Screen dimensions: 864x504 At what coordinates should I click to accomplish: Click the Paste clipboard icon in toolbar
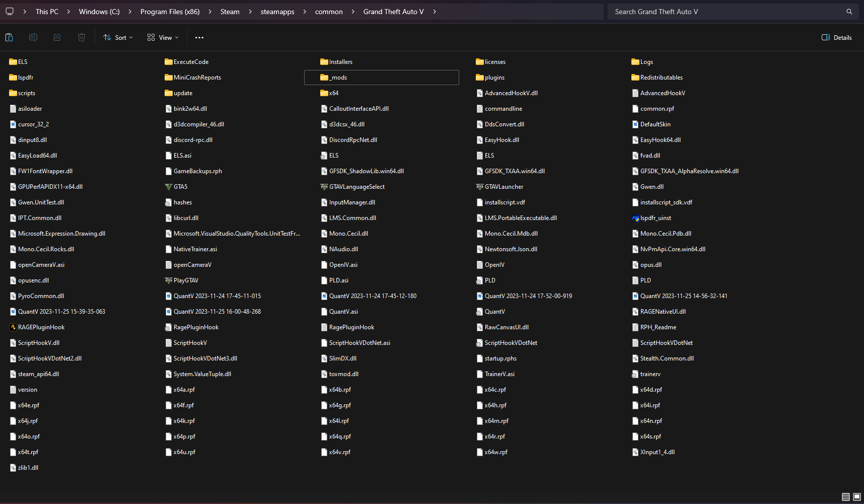pyautogui.click(x=9, y=37)
